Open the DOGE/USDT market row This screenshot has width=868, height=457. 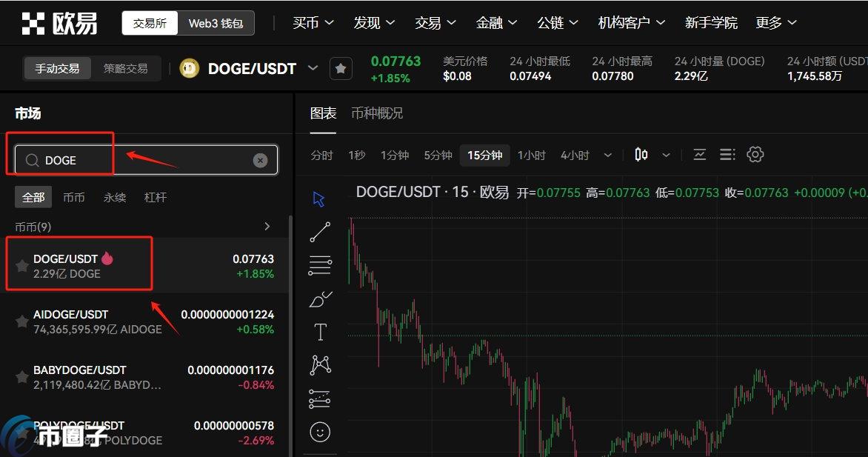tap(144, 266)
